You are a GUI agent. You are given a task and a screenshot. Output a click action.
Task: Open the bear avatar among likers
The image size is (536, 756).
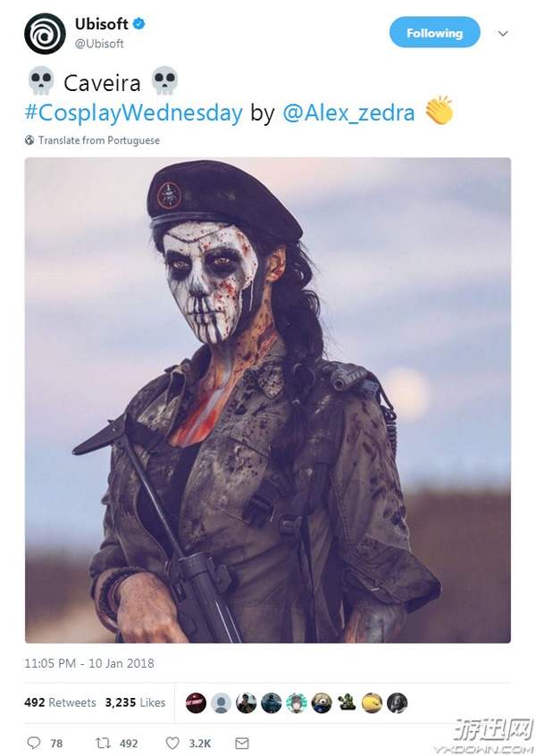point(322,703)
